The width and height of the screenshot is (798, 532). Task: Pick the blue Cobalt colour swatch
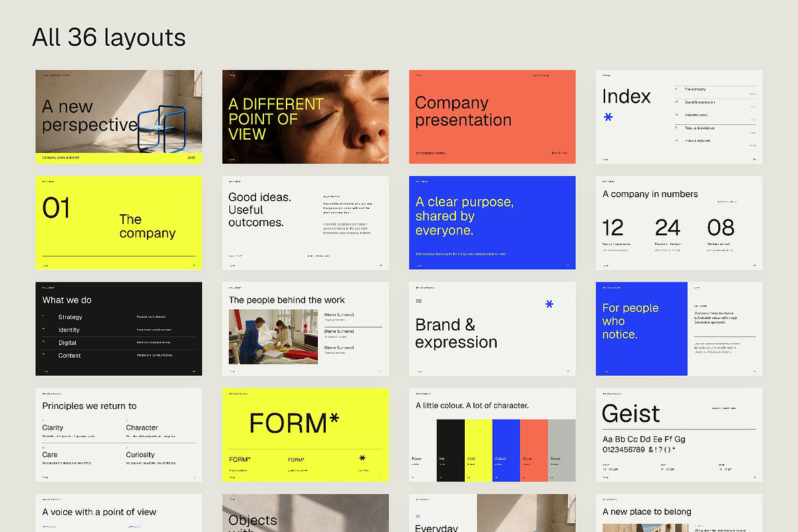click(506, 450)
